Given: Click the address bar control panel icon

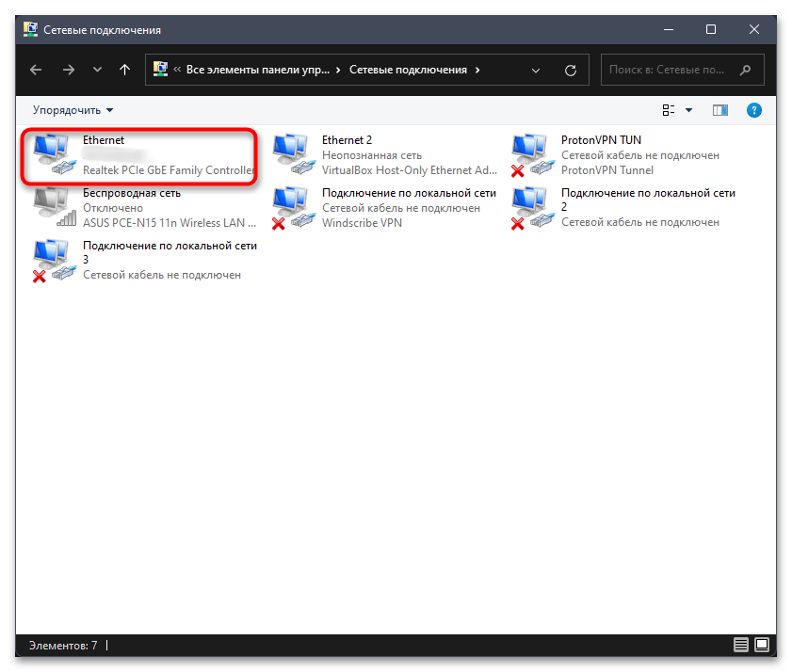Looking at the screenshot, I should coord(161,69).
